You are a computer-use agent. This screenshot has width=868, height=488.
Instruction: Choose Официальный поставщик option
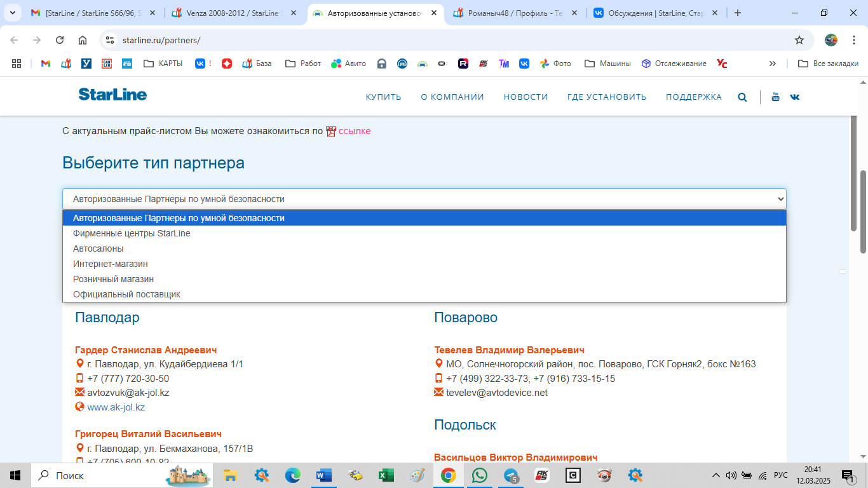click(x=424, y=294)
